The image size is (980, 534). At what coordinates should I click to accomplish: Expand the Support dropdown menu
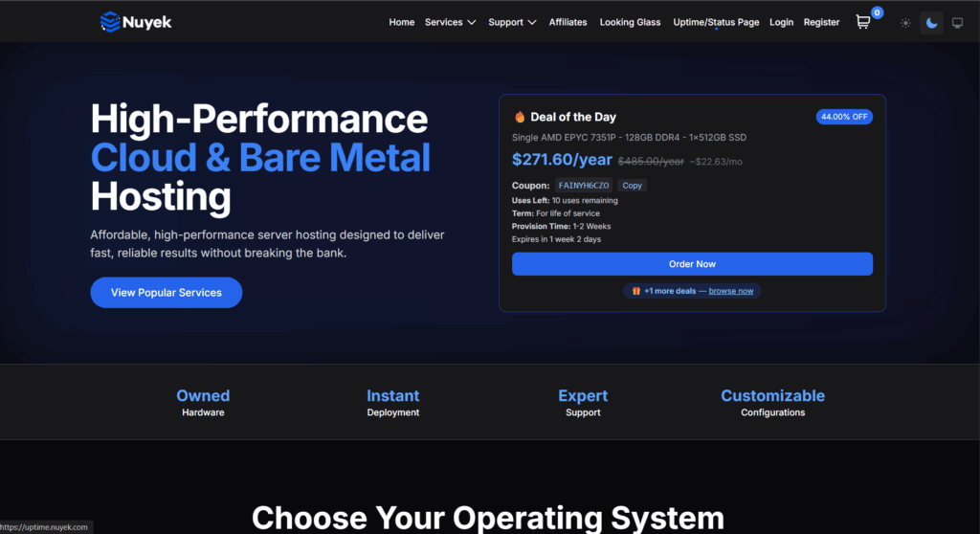click(512, 22)
